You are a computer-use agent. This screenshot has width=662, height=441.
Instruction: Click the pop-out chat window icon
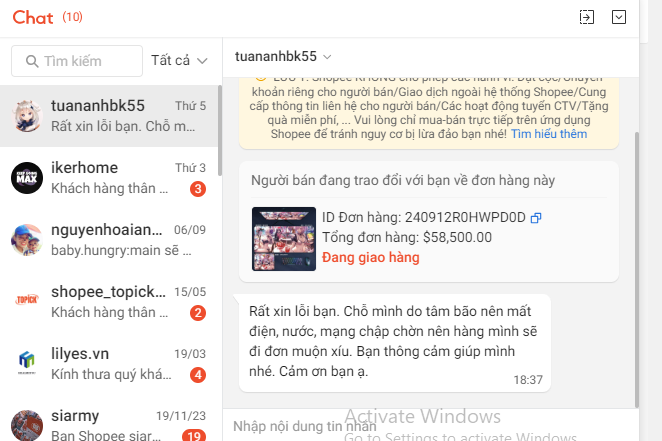[586, 17]
